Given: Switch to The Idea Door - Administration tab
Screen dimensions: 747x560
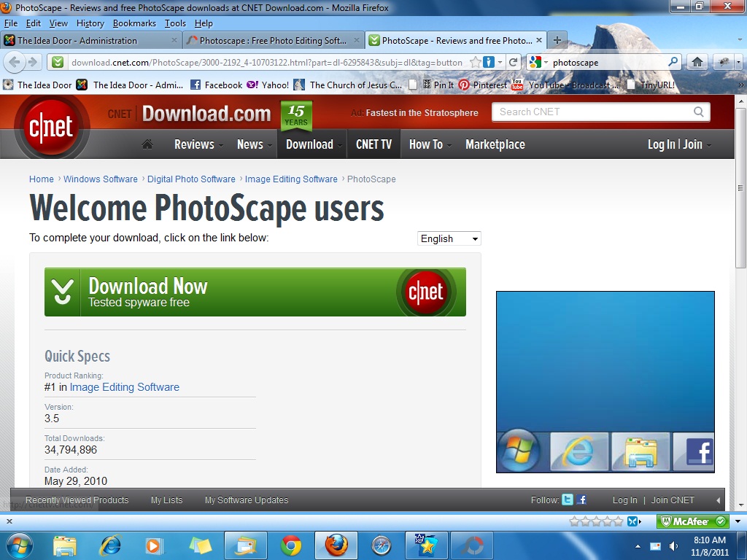Looking at the screenshot, I should pos(90,41).
